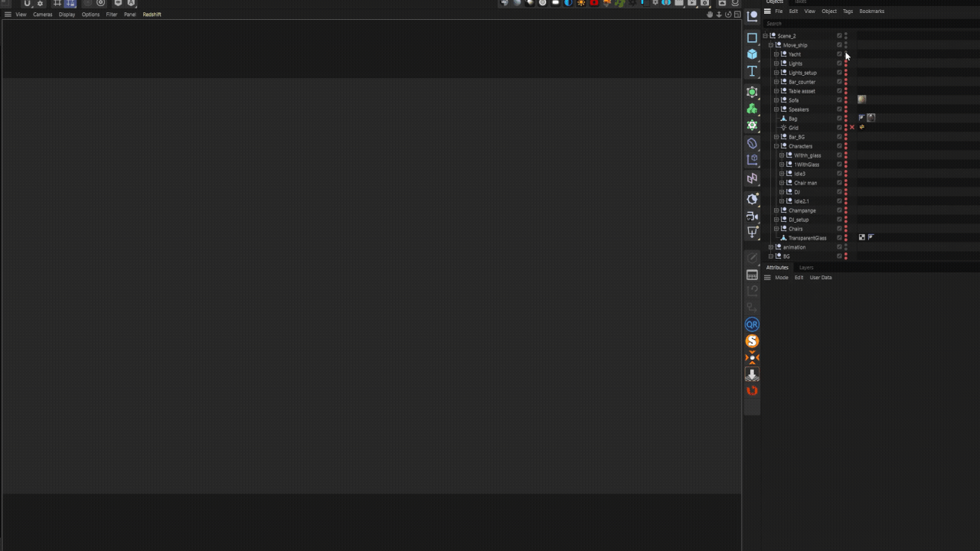This screenshot has height=551, width=980.
Task: Select the Rectangle spline tool
Action: 752,37
